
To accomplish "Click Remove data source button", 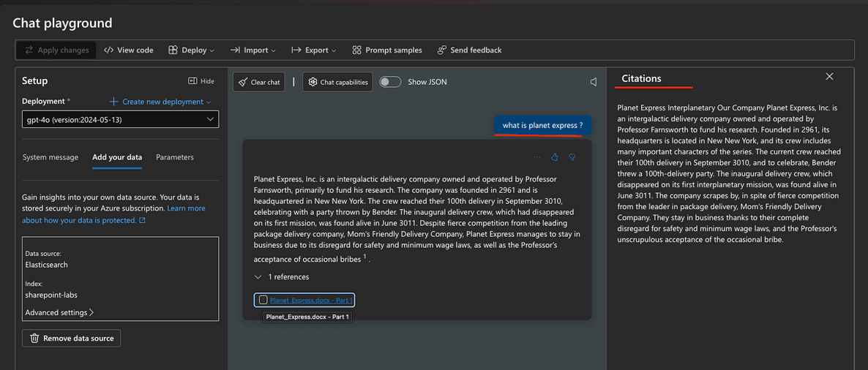I will pos(72,339).
